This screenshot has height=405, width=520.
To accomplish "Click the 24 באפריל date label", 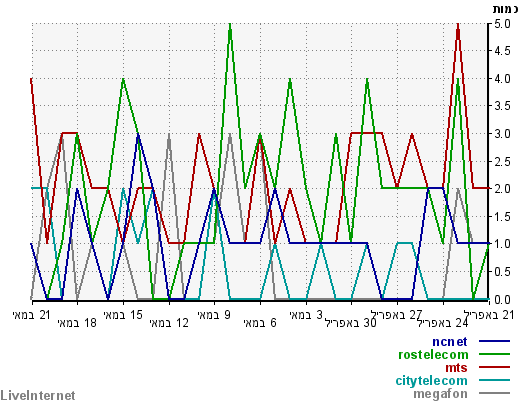I will coord(443,323).
